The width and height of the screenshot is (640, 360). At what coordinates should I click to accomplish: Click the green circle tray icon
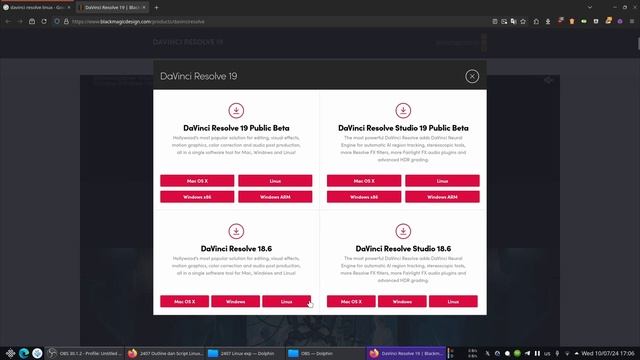pos(517,353)
